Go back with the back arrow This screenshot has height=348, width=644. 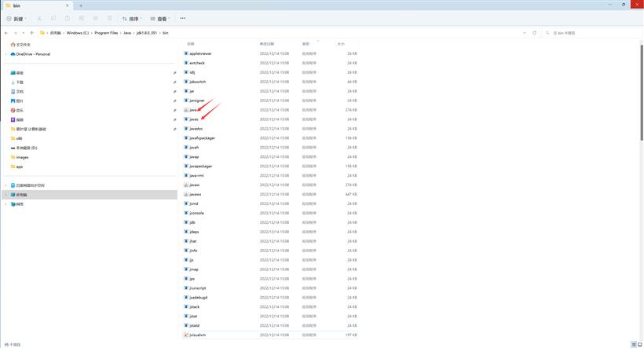click(6, 33)
